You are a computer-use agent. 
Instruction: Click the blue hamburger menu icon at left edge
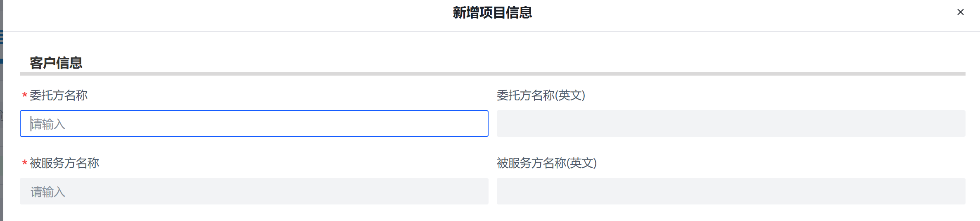point(1,37)
